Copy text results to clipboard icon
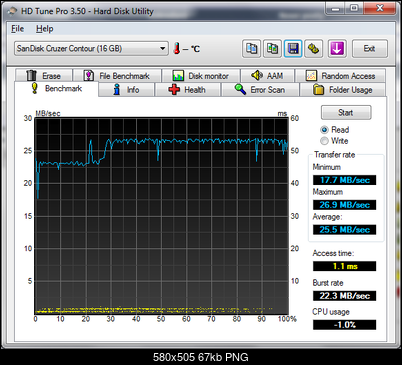Viewport: 402px width, 365px height. (251, 49)
